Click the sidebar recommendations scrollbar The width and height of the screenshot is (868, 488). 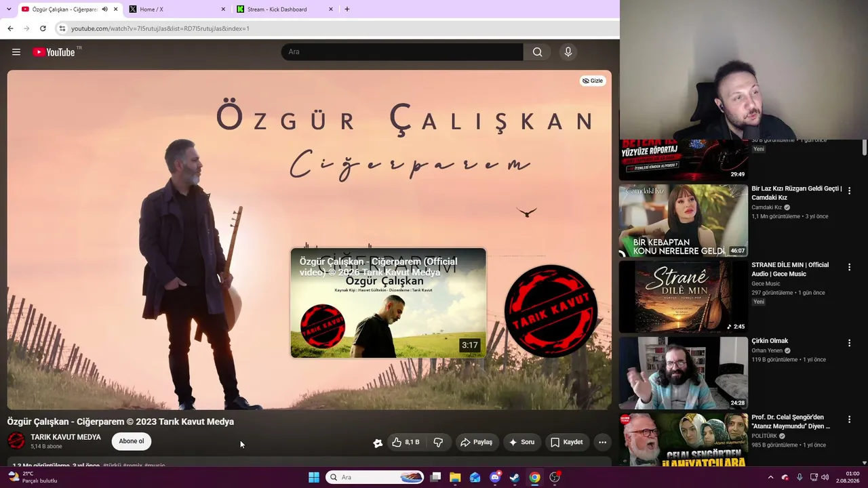click(865, 147)
